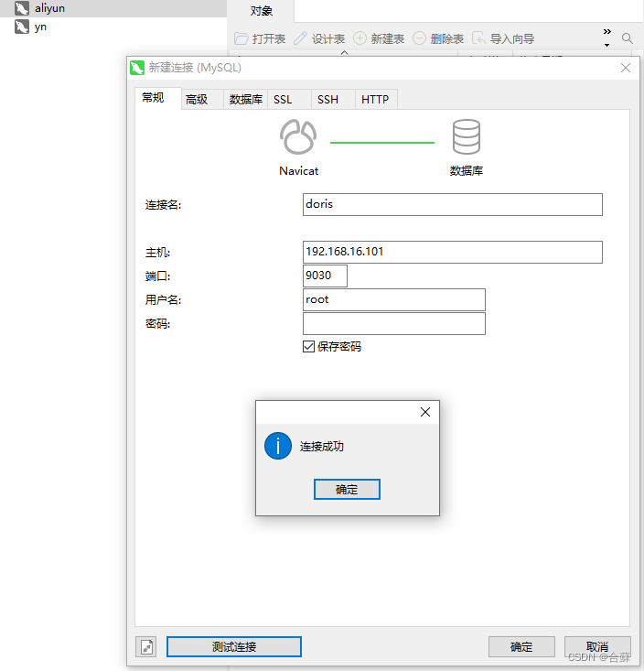Click the aliyun MySQL connection icon
The height and width of the screenshot is (671, 644).
click(22, 8)
